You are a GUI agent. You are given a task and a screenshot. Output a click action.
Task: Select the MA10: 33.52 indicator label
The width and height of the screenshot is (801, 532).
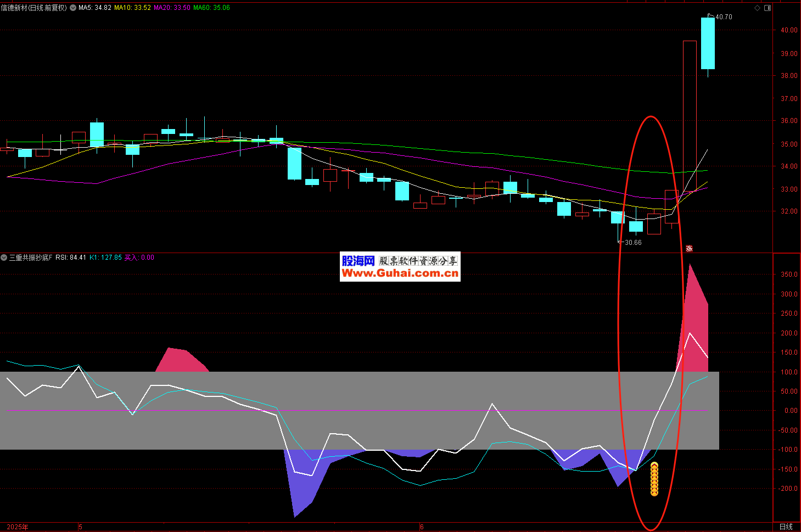[x=132, y=8]
